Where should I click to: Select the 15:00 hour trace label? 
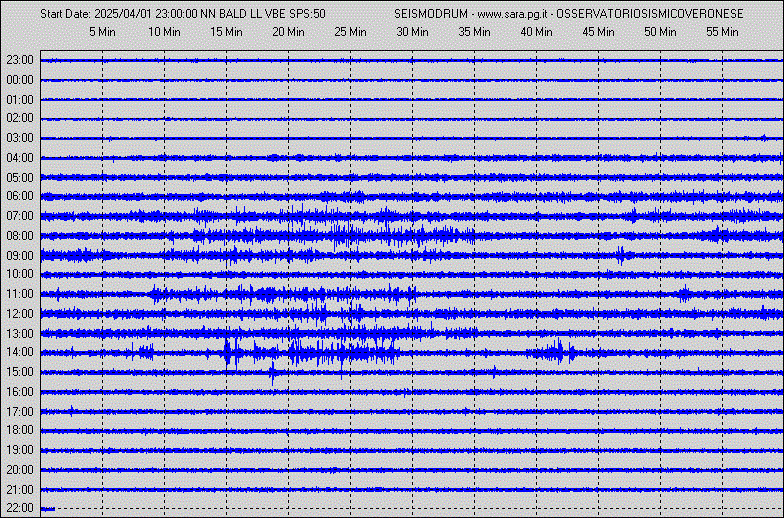tap(20, 372)
